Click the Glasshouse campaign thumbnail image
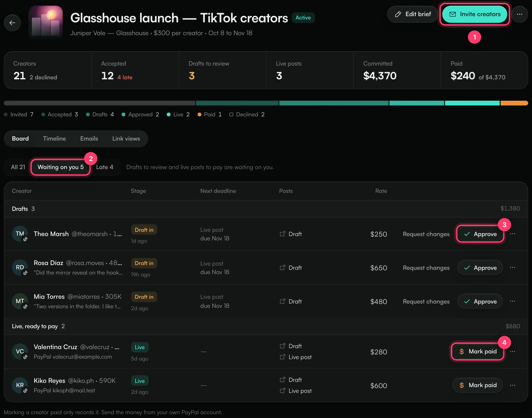532x418 pixels. pyautogui.click(x=46, y=23)
